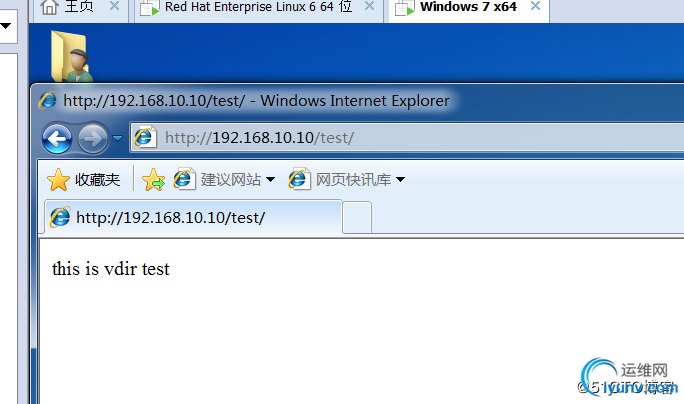
Task: Expand the 网页快讯库 dropdown arrow
Action: [x=400, y=179]
